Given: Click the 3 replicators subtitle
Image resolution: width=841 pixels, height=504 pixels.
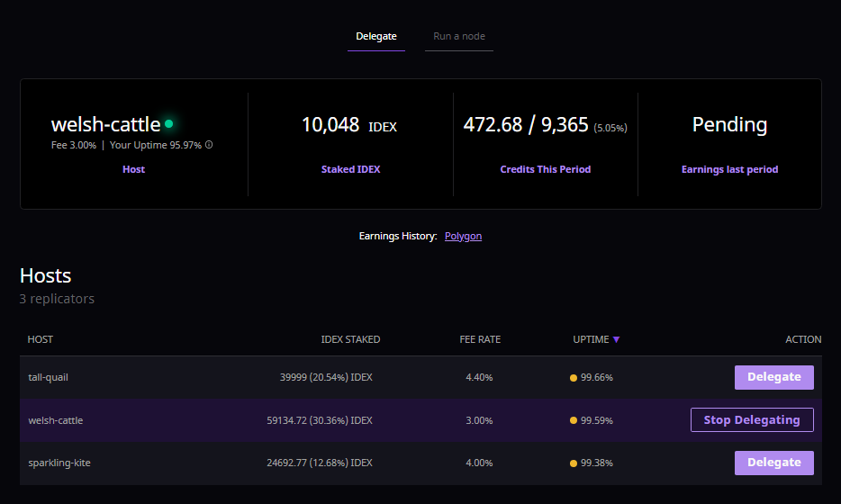Looking at the screenshot, I should pos(57,299).
